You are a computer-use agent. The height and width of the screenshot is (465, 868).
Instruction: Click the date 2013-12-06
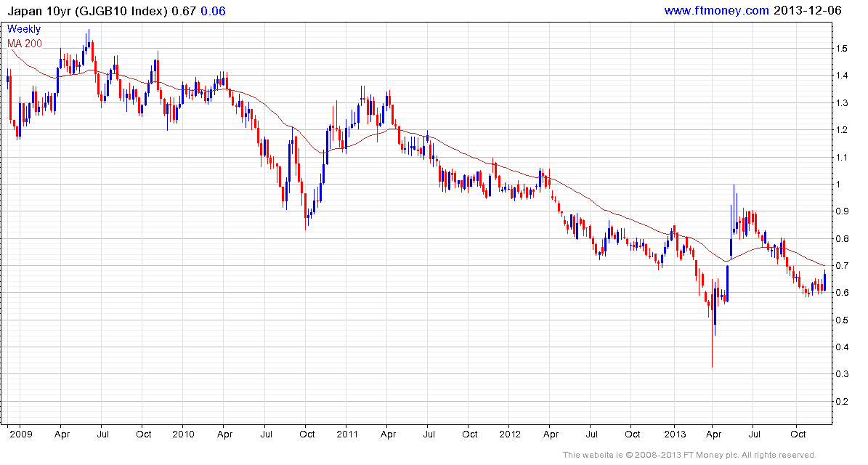(807, 10)
